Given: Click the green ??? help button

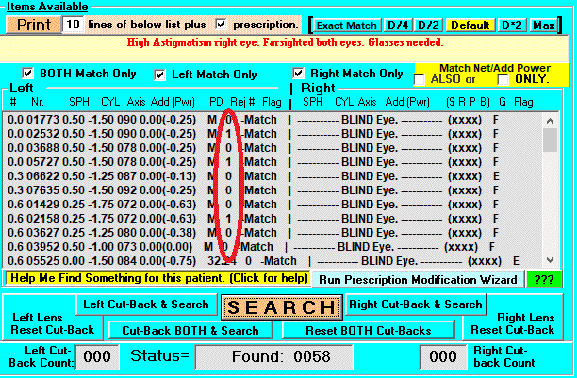Looking at the screenshot, I should coord(544,280).
